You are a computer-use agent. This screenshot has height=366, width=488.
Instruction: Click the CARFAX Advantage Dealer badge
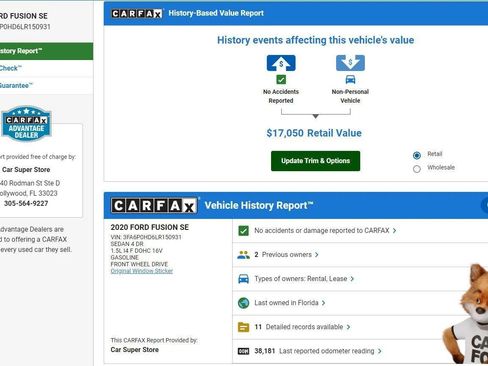[x=26, y=123]
